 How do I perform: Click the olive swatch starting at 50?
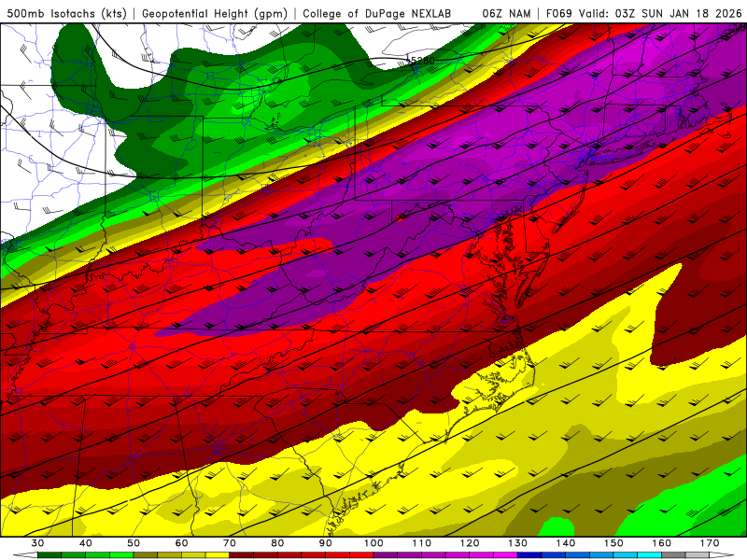pyautogui.click(x=146, y=555)
